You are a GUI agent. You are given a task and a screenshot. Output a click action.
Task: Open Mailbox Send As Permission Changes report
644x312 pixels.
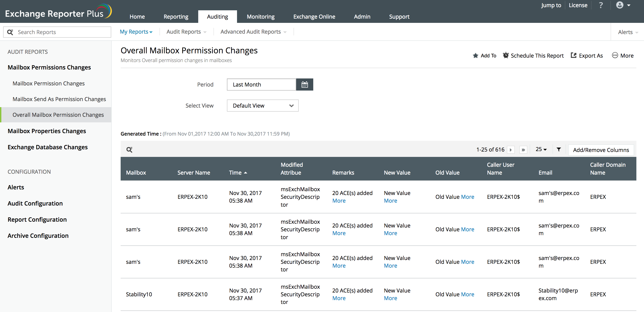59,99
